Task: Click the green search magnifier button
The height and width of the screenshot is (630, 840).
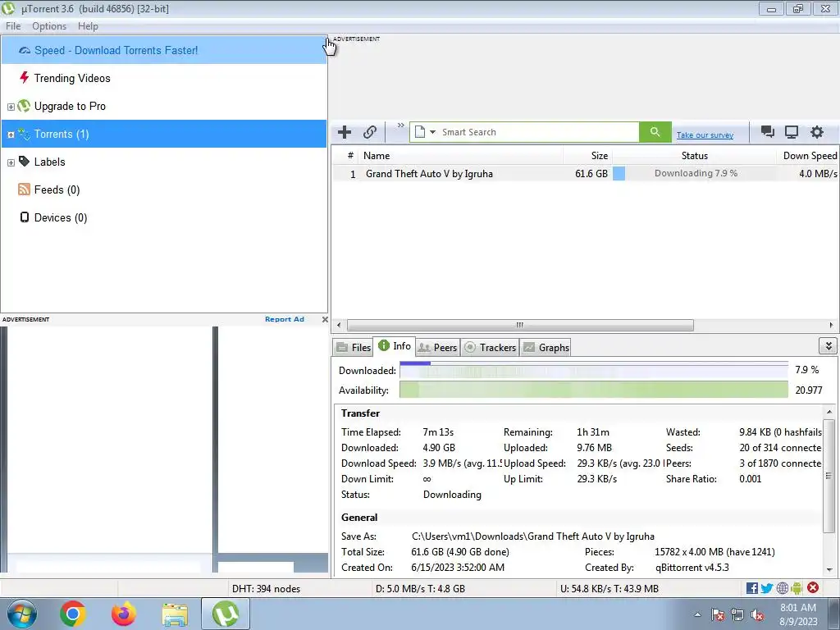Action: 655,132
